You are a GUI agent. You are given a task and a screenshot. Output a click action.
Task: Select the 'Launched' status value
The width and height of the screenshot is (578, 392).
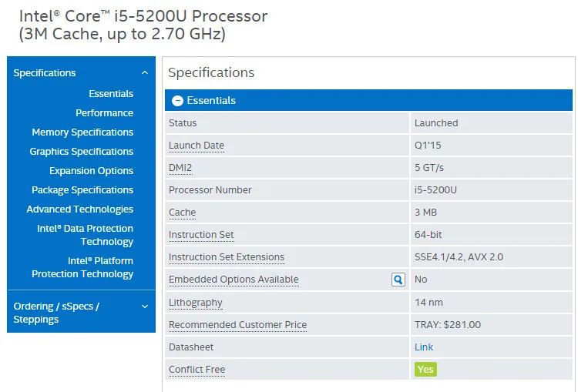(x=436, y=123)
